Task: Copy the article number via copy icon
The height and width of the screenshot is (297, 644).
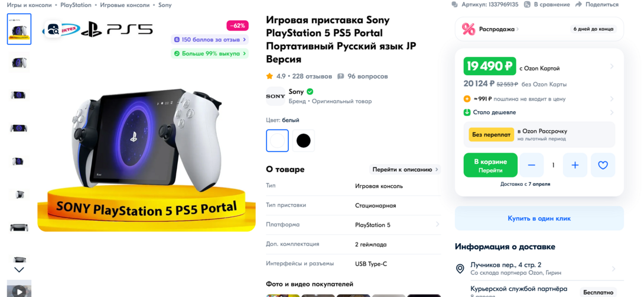Action: point(455,5)
